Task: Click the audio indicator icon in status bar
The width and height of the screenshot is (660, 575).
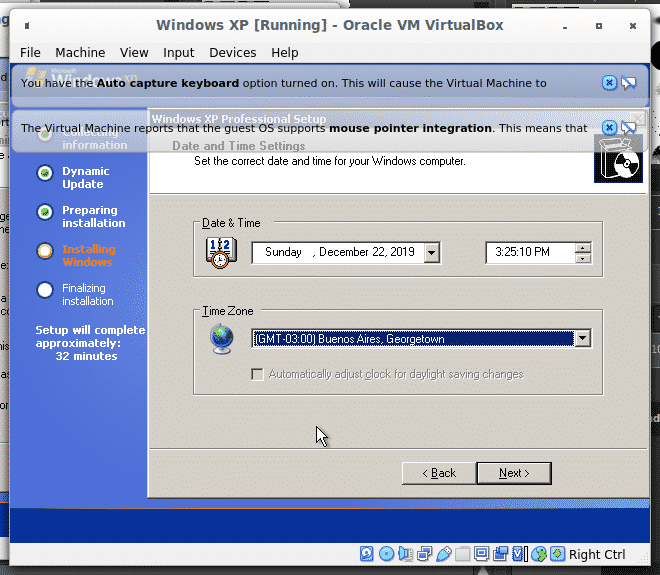Action: click(405, 554)
